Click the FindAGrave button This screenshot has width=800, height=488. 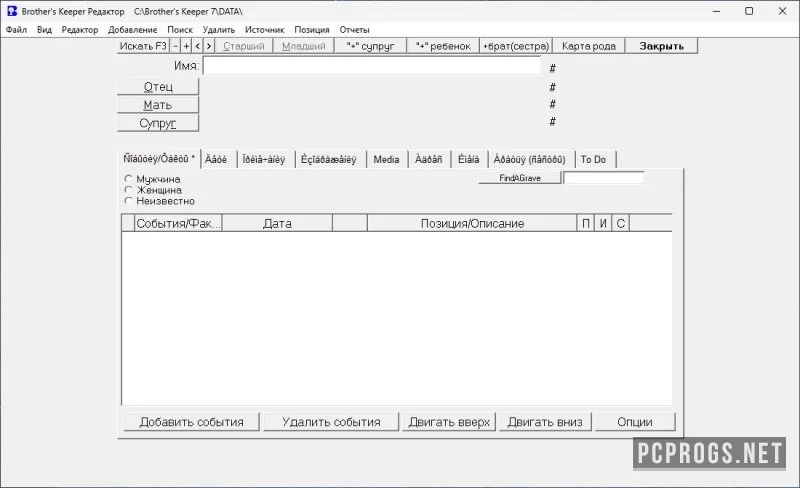(x=520, y=178)
